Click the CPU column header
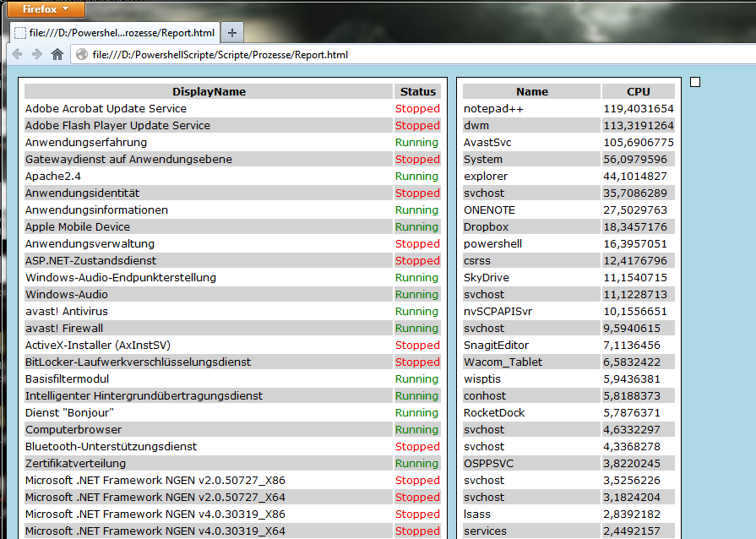The width and height of the screenshot is (756, 539). (639, 91)
